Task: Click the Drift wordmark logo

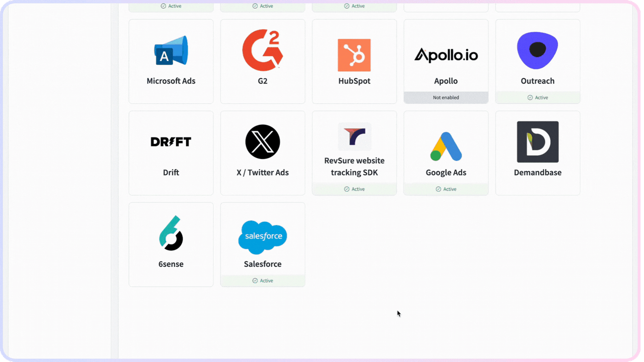Action: (x=171, y=142)
